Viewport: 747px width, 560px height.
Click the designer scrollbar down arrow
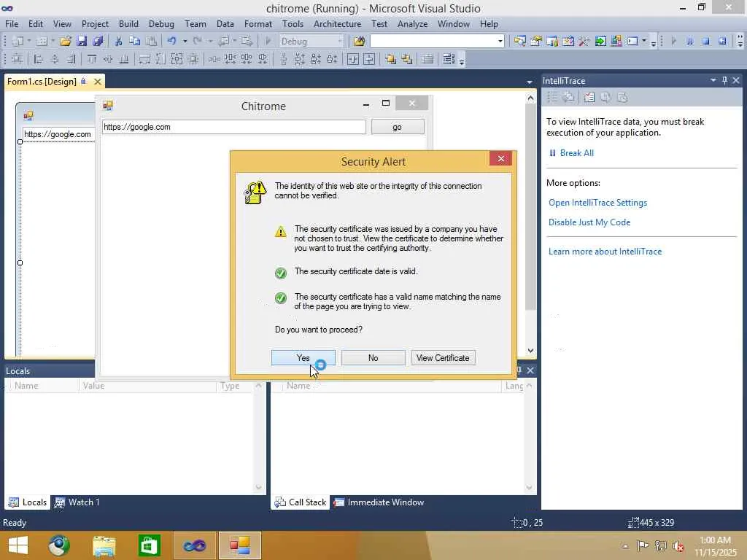pos(530,351)
